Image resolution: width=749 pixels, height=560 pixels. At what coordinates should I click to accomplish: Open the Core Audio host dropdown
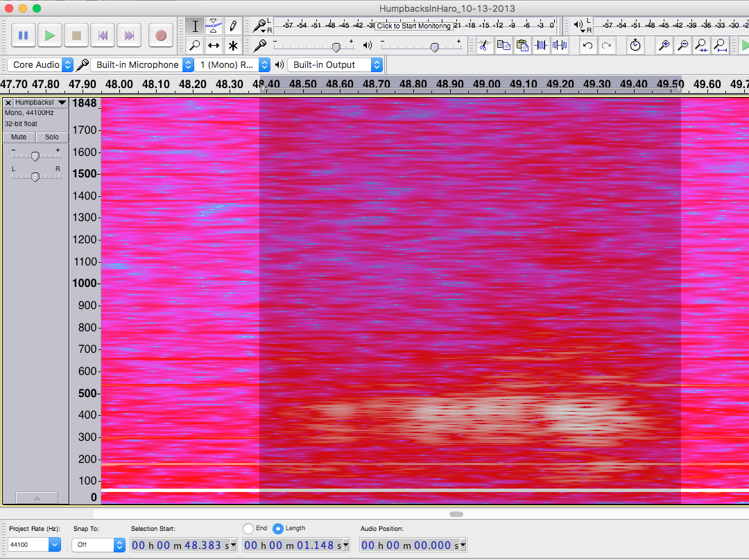pos(41,65)
